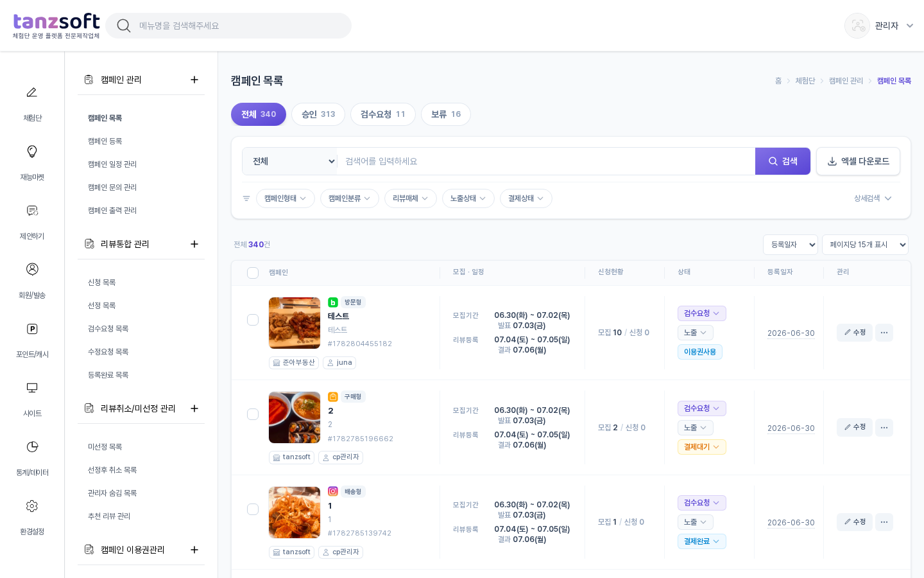
Task: Open the 통계/데이터 chart icon
Action: point(31,447)
